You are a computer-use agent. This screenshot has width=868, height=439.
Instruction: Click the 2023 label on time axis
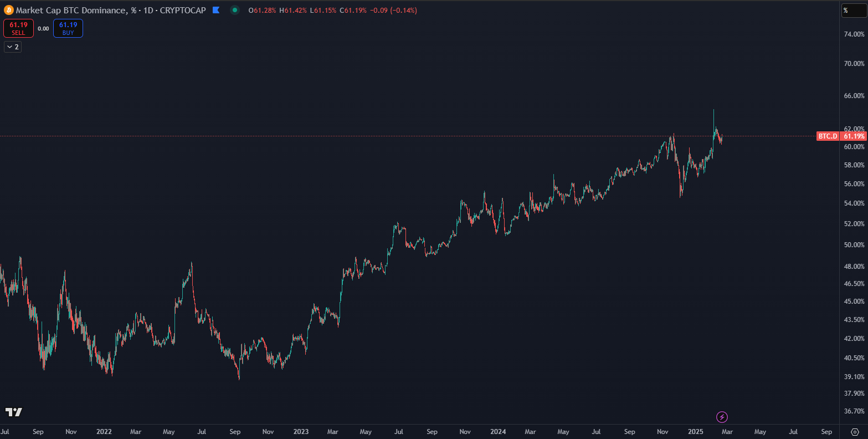tap(301, 432)
